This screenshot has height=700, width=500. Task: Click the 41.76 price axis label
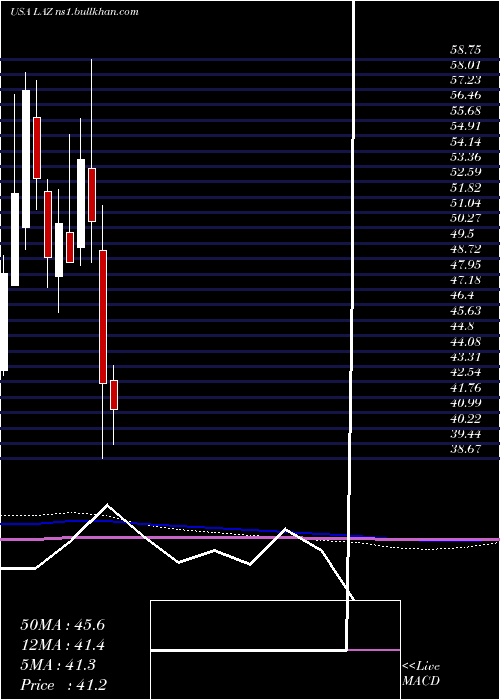tap(465, 388)
